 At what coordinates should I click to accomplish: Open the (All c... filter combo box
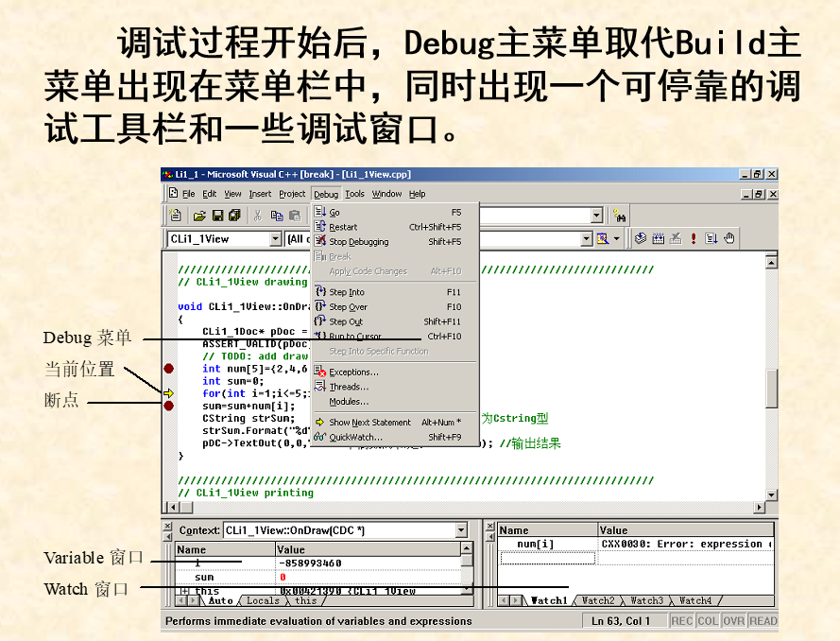299,239
